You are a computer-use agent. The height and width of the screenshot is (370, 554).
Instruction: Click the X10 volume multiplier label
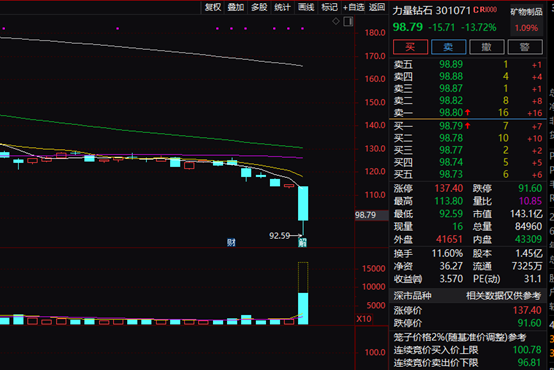pos(364,319)
